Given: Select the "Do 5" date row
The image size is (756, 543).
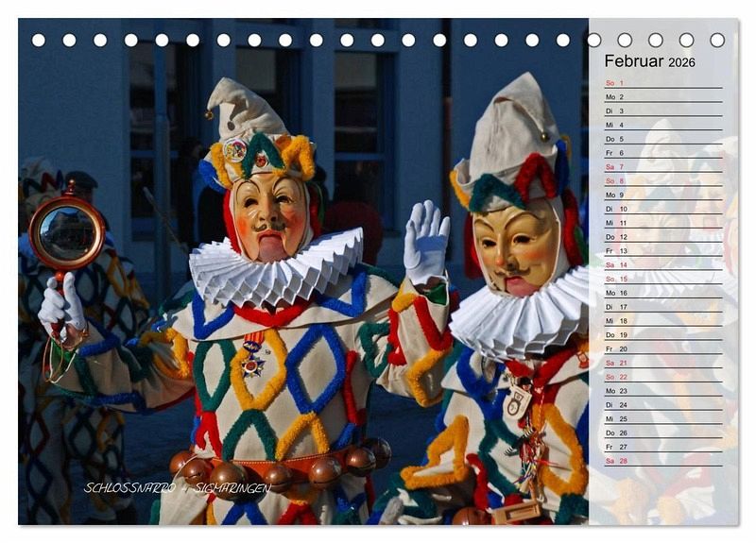Looking at the screenshot, I should tap(662, 139).
